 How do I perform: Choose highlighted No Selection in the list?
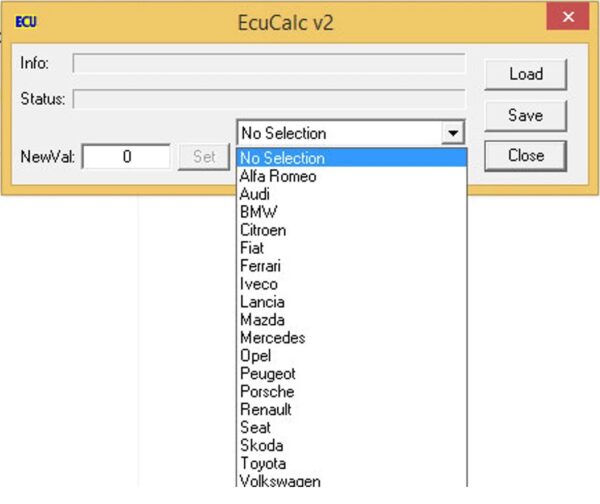click(x=352, y=158)
